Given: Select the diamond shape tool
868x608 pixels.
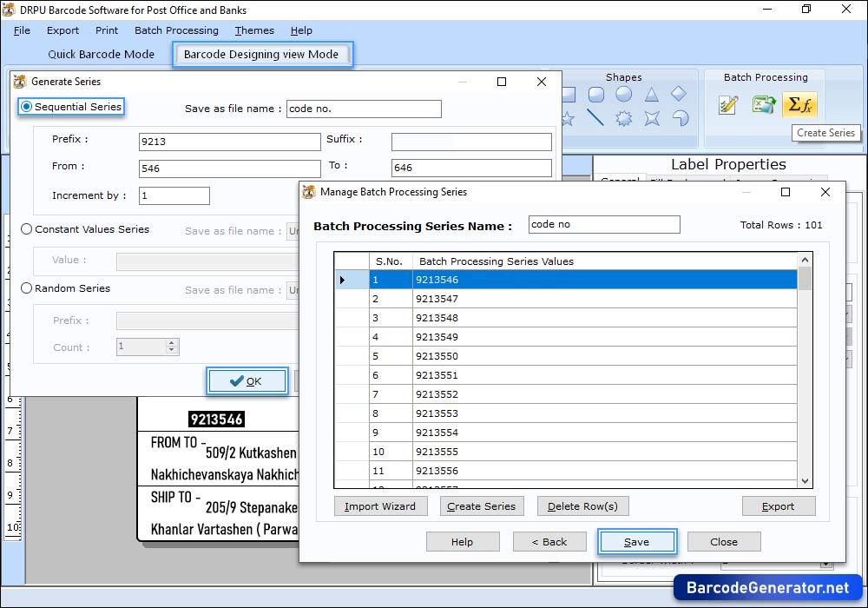Looking at the screenshot, I should pyautogui.click(x=679, y=94).
